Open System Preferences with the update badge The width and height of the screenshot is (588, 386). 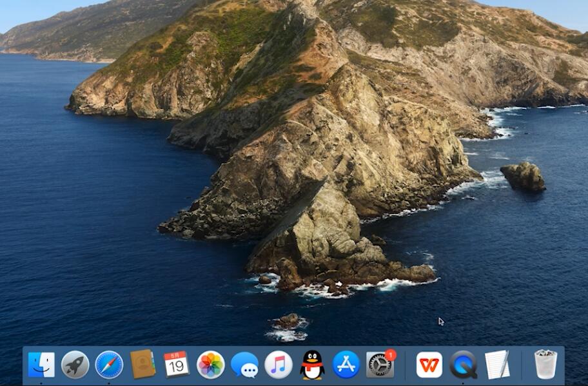[380, 364]
